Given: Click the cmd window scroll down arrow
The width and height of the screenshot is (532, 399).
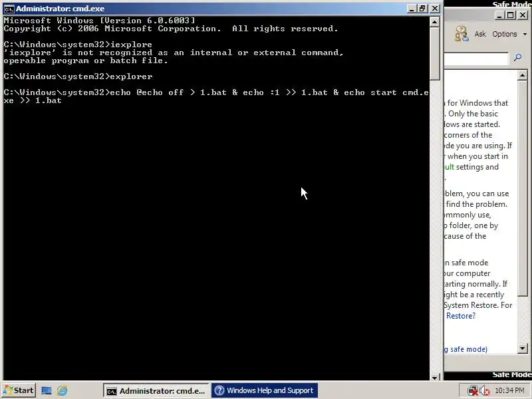Looking at the screenshot, I should point(434,377).
